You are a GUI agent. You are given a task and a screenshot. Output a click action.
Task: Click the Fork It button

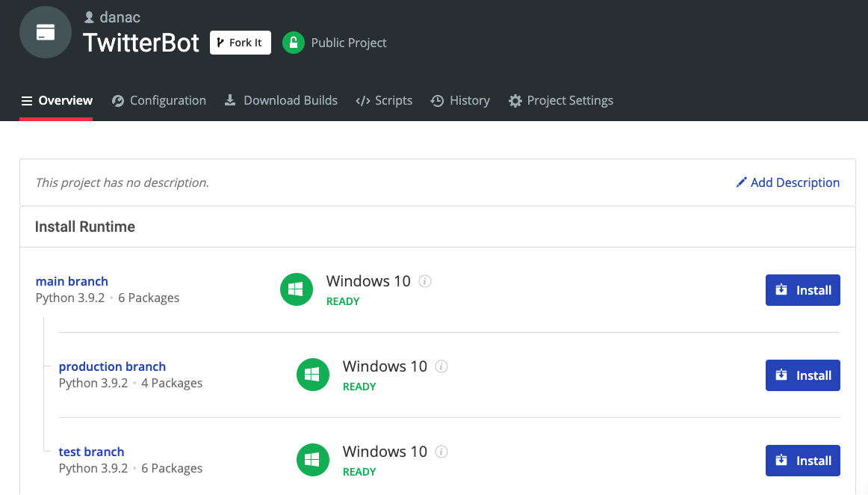(x=240, y=43)
